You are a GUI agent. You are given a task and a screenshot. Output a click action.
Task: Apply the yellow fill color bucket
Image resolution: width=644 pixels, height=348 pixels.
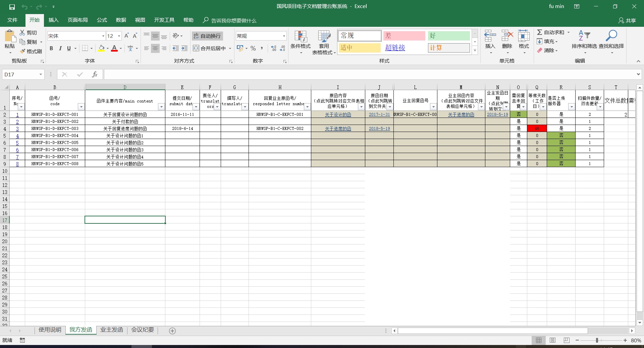[101, 49]
